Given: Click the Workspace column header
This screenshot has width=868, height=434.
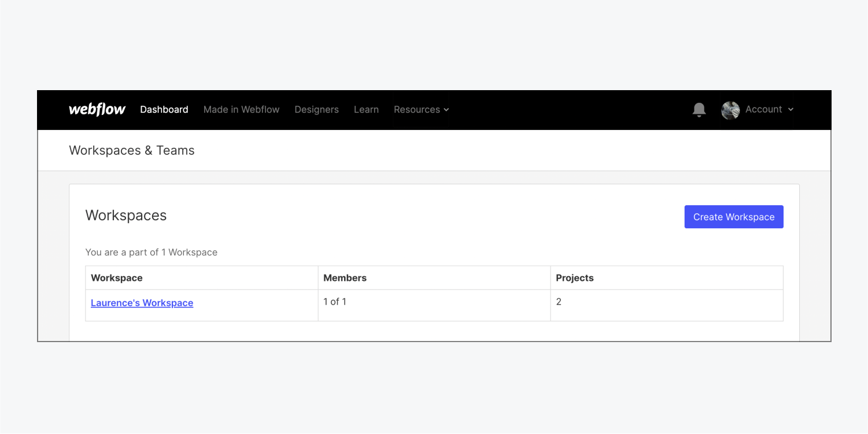Looking at the screenshot, I should (x=201, y=278).
